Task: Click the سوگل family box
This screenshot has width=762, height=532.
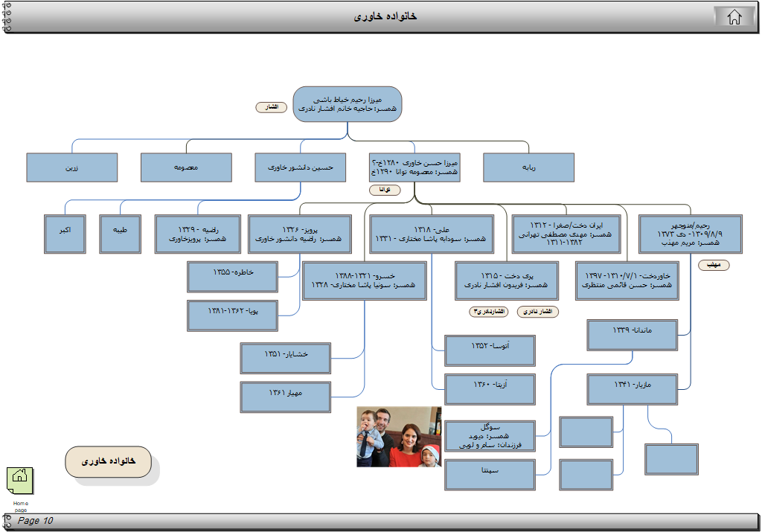Action: click(x=490, y=436)
